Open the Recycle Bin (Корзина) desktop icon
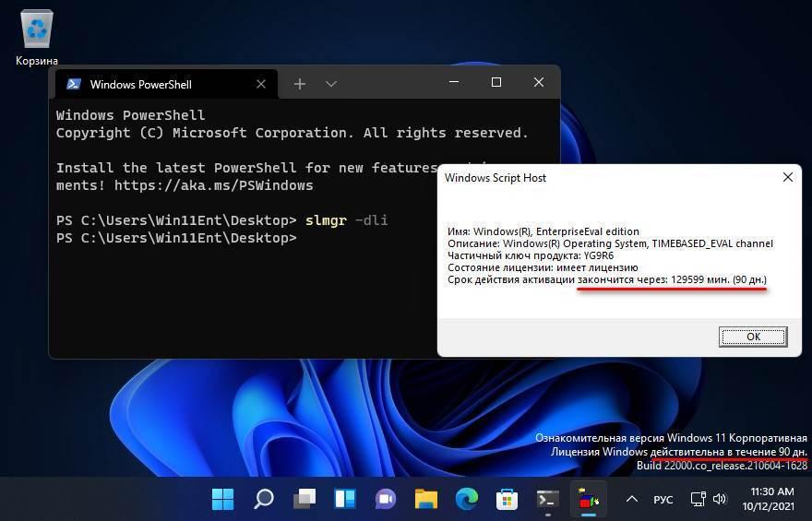Viewport: 812px width, 521px height. 37,37
